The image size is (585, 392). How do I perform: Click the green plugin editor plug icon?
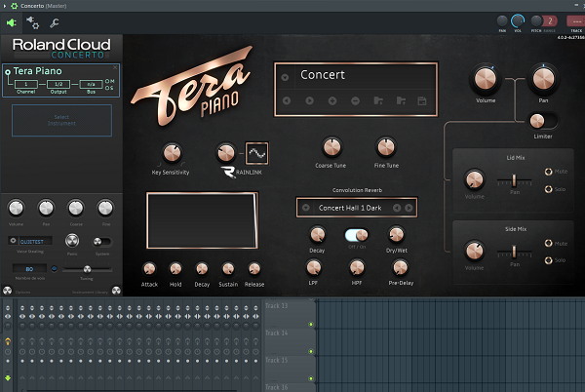click(11, 23)
